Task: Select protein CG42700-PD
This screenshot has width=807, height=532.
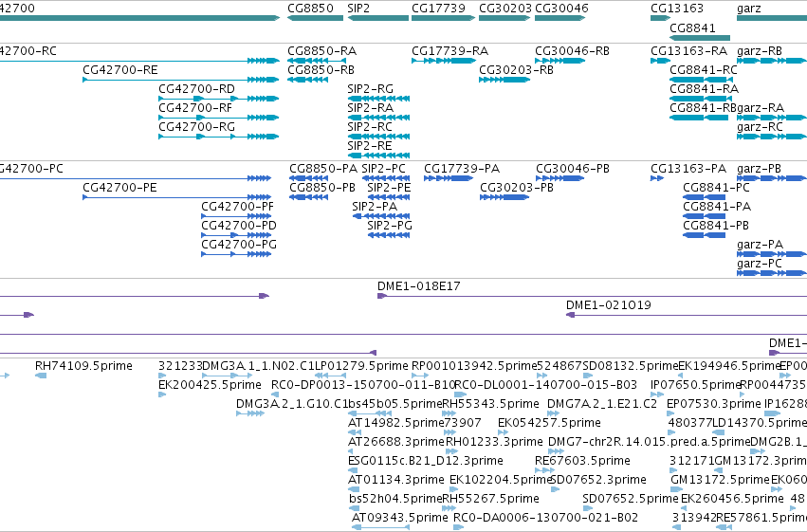Action: click(236, 235)
